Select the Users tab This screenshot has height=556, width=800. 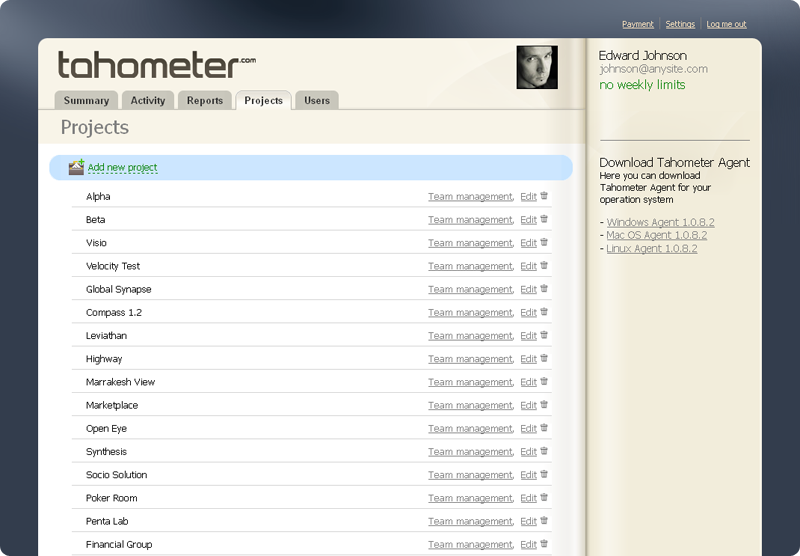tap(317, 100)
